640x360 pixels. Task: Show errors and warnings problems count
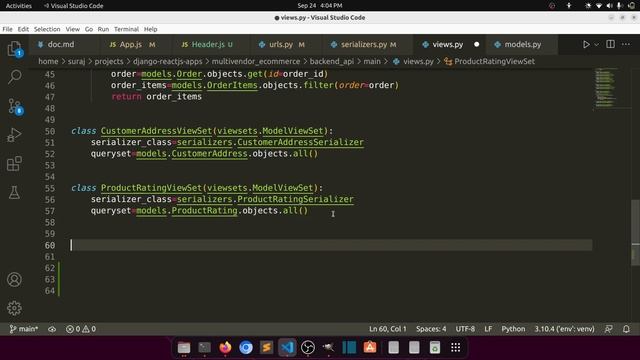(81, 329)
